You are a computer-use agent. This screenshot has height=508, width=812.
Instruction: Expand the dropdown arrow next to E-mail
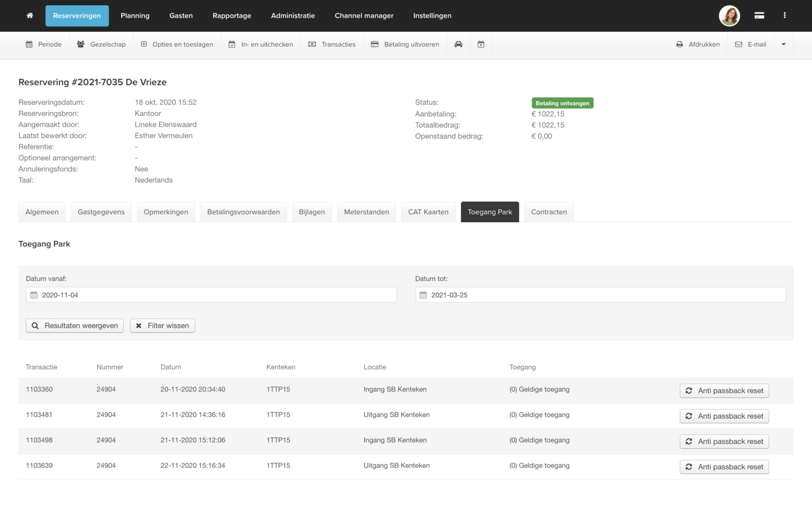coord(783,45)
